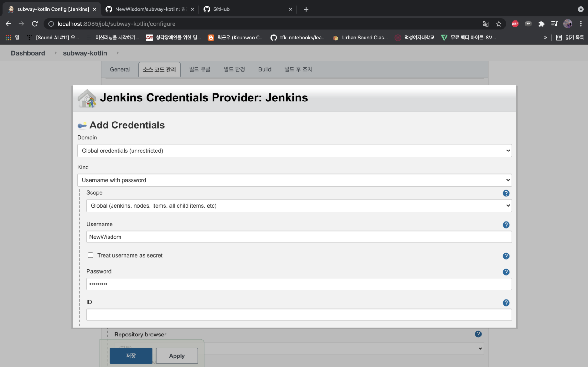
Task: Click the ID input field
Action: pyautogui.click(x=299, y=315)
